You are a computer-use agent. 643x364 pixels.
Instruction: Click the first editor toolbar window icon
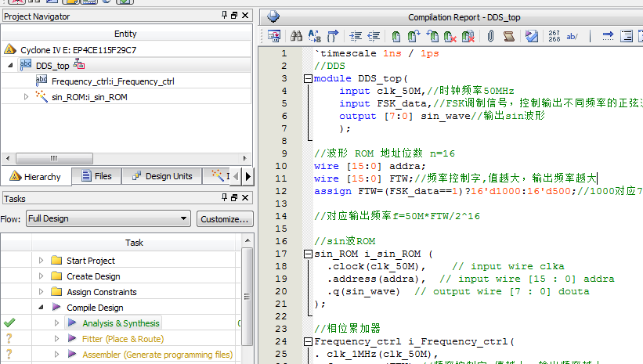(274, 36)
